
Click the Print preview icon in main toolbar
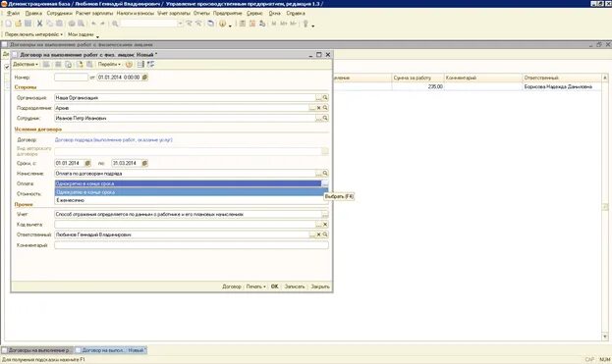pyautogui.click(x=81, y=24)
